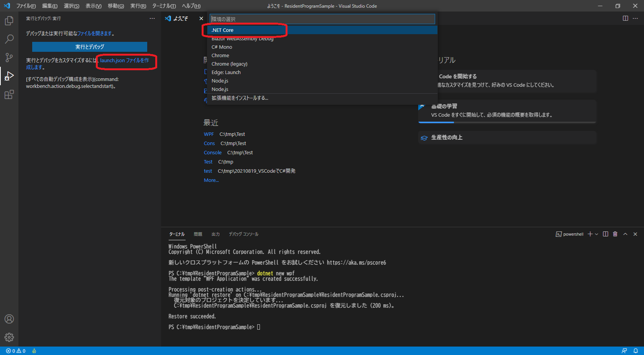Screen dimensions: 644x355
Task: Open the Accounts menu icon
Action: tap(9, 319)
